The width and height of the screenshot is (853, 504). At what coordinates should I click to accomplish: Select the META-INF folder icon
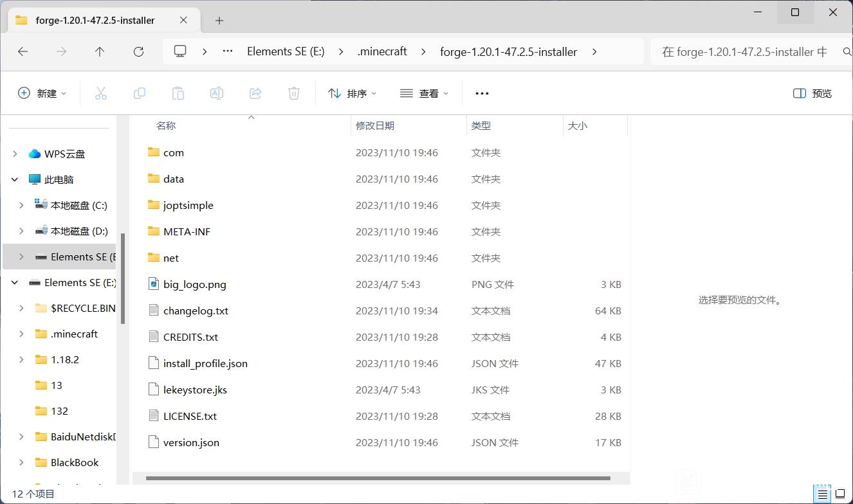(x=153, y=231)
